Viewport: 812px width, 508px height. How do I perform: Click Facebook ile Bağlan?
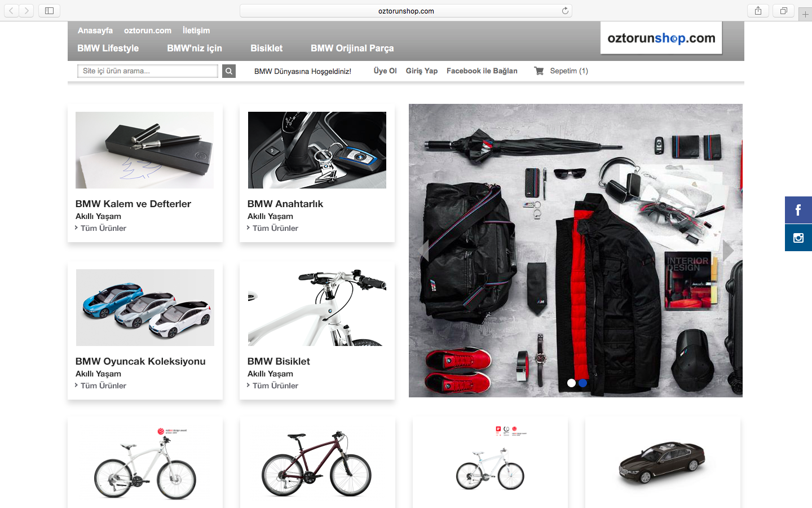tap(482, 71)
